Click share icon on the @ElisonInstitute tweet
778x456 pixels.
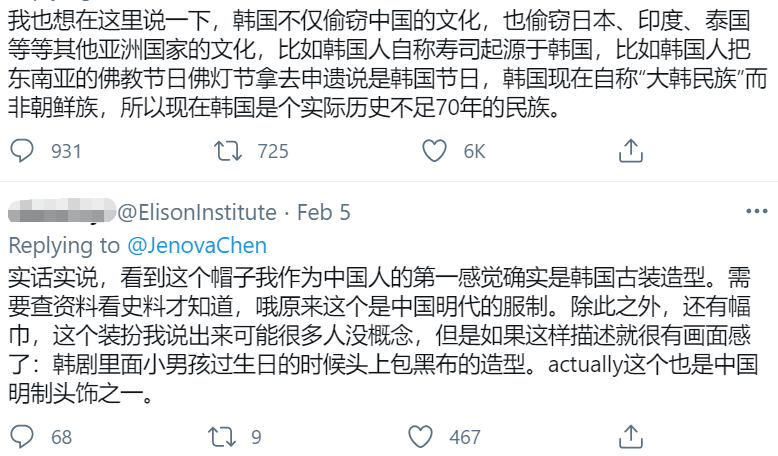[630, 437]
